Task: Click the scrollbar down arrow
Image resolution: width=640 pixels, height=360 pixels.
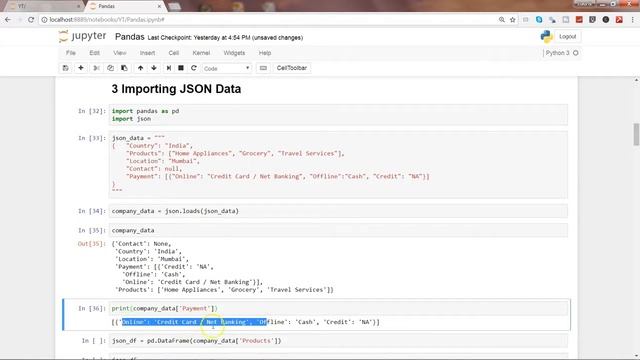Action: pyautogui.click(x=636, y=356)
